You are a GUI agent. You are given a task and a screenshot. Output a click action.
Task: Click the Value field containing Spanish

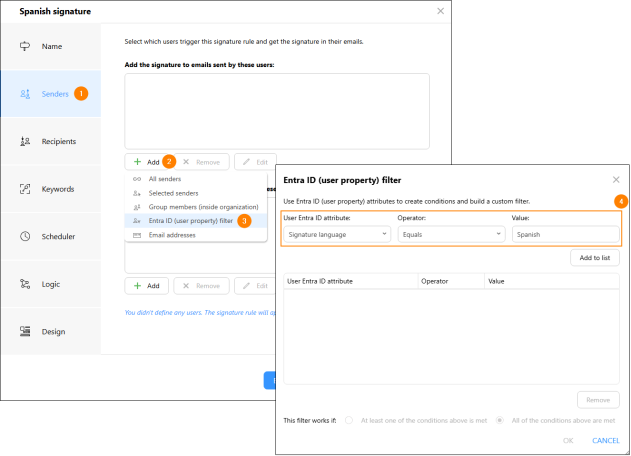[565, 234]
